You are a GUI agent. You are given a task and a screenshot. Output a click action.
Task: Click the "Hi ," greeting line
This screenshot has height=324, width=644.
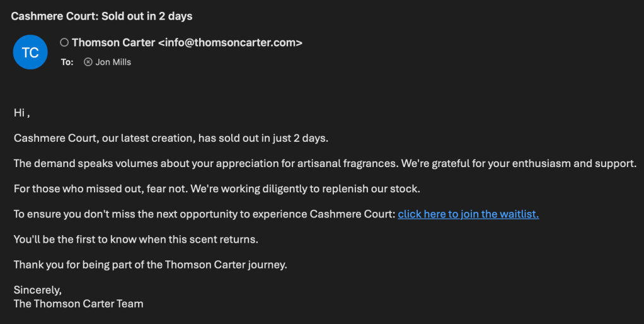click(x=21, y=113)
